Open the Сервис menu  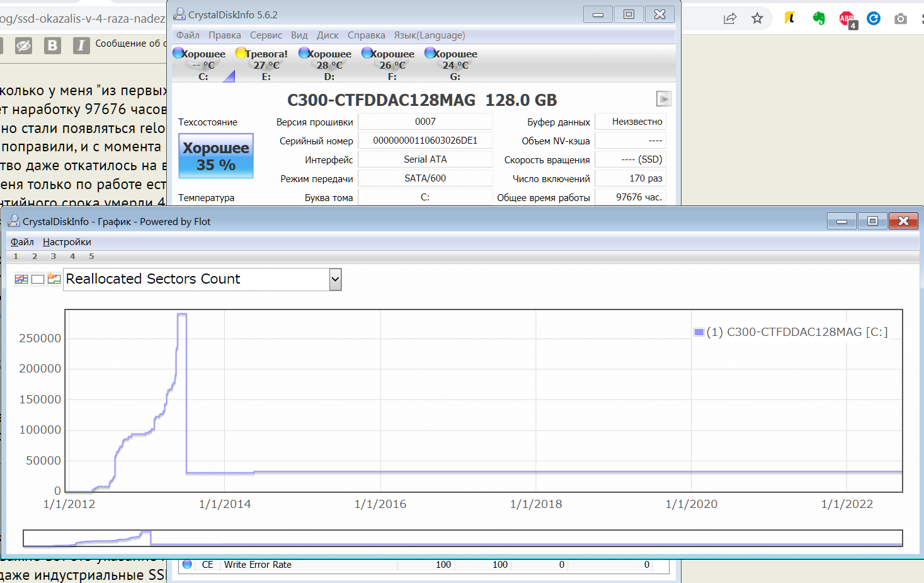[x=266, y=35]
